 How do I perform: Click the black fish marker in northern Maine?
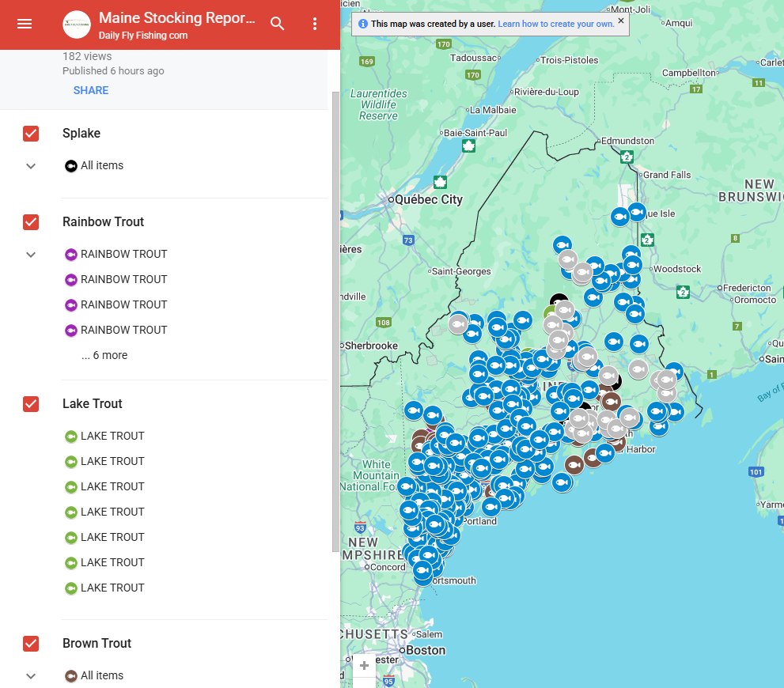(x=558, y=301)
